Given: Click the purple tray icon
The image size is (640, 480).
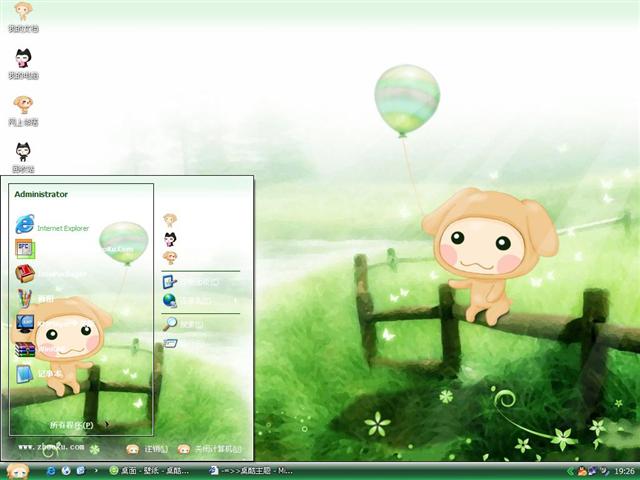Looking at the screenshot, I should (x=593, y=471).
